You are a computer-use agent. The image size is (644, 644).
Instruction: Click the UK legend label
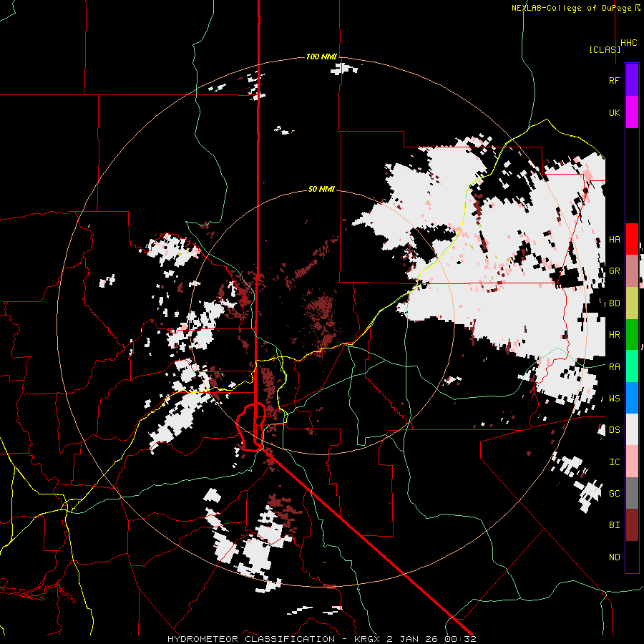(614, 112)
